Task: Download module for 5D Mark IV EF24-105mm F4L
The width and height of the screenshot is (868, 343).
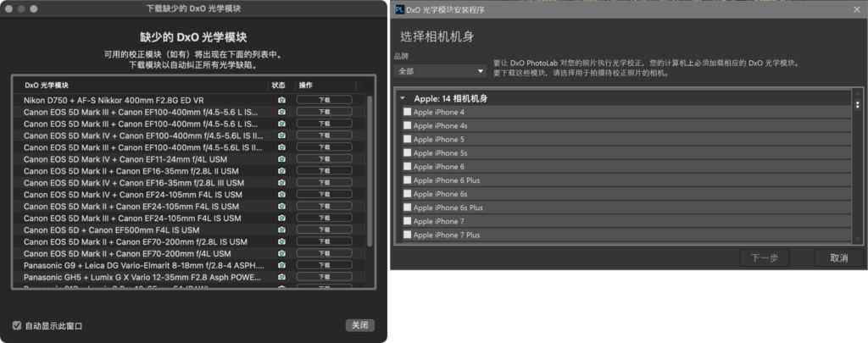Action: pyautogui.click(x=325, y=195)
